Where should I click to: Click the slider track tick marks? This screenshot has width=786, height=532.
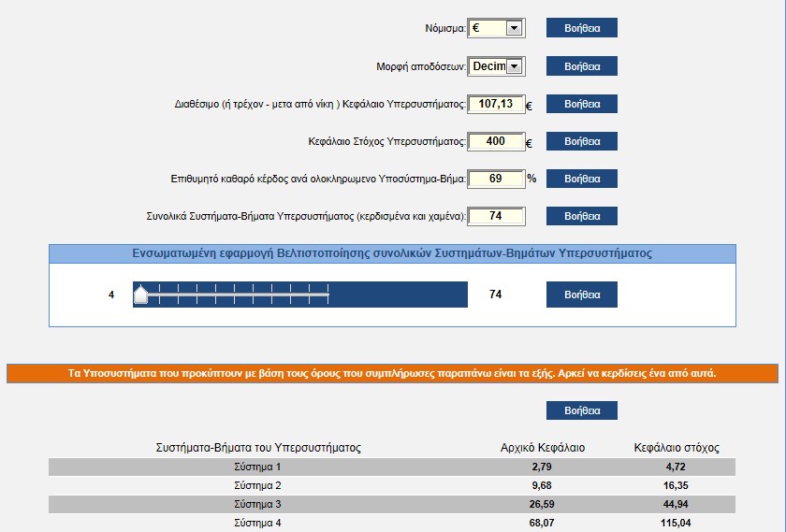click(x=235, y=295)
